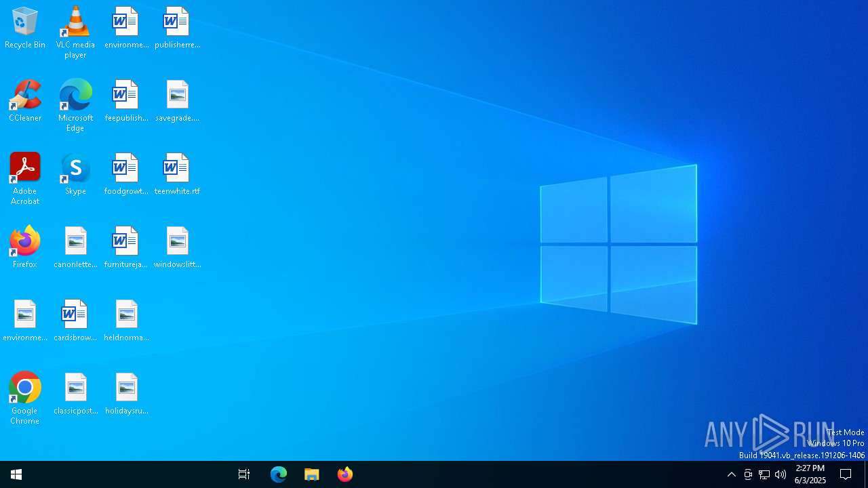Open File Explorer from the taskbar
The height and width of the screenshot is (488, 868).
pos(312,474)
